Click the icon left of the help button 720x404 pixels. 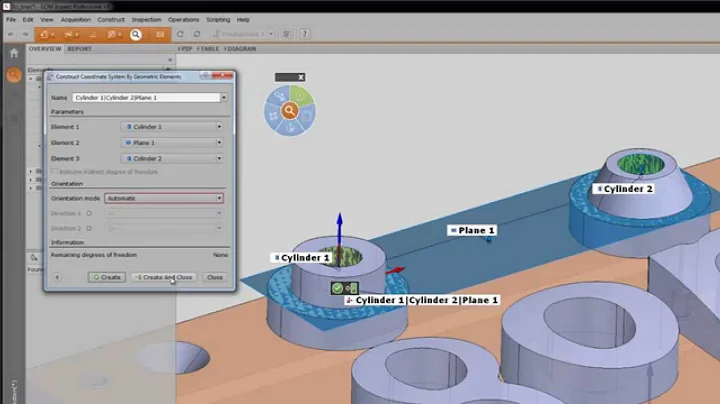(x=287, y=34)
